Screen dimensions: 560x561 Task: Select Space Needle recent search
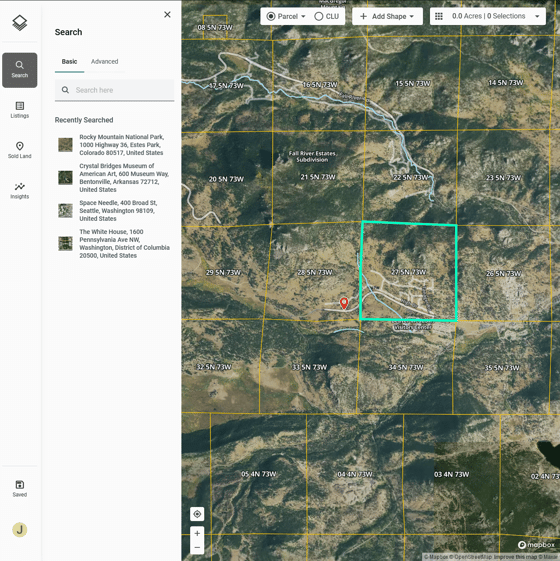pyautogui.click(x=115, y=211)
